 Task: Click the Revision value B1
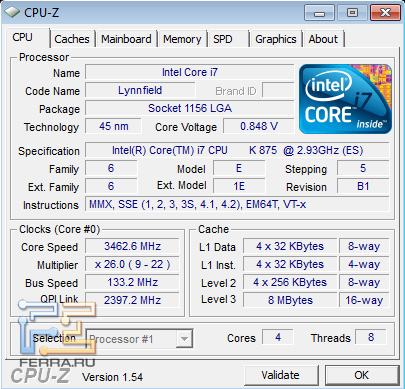click(x=363, y=186)
